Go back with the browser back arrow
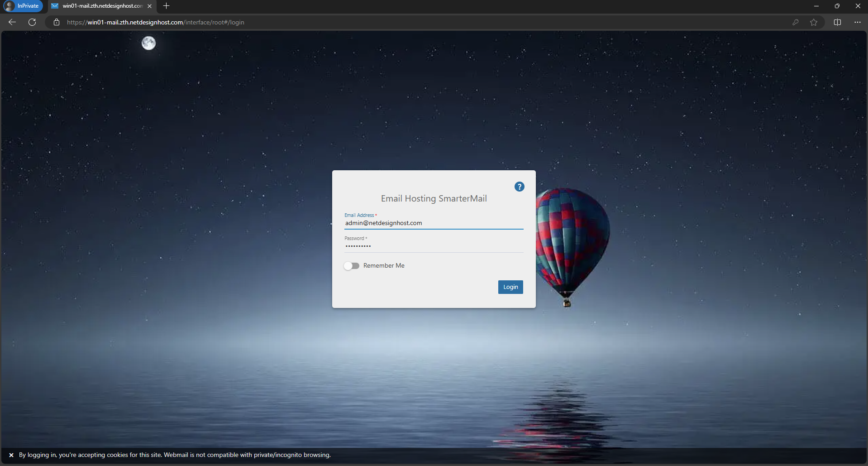The width and height of the screenshot is (868, 466). click(x=12, y=22)
